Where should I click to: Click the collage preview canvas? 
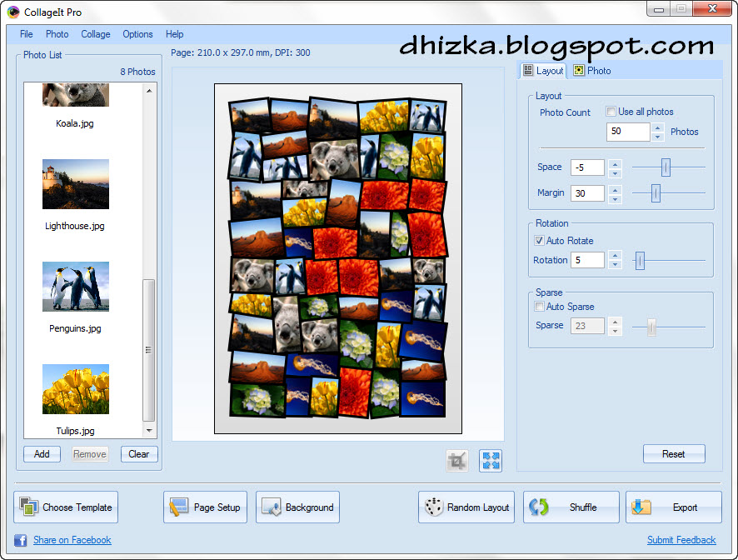[x=338, y=258]
